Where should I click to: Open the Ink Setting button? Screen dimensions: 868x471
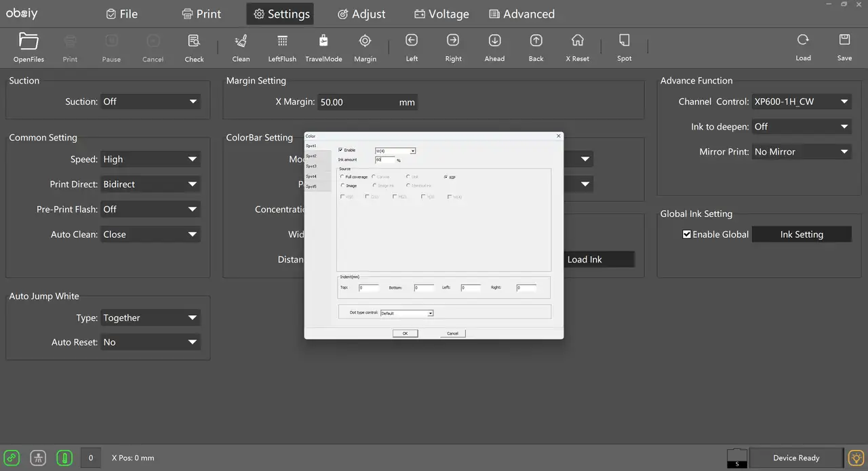(x=802, y=234)
